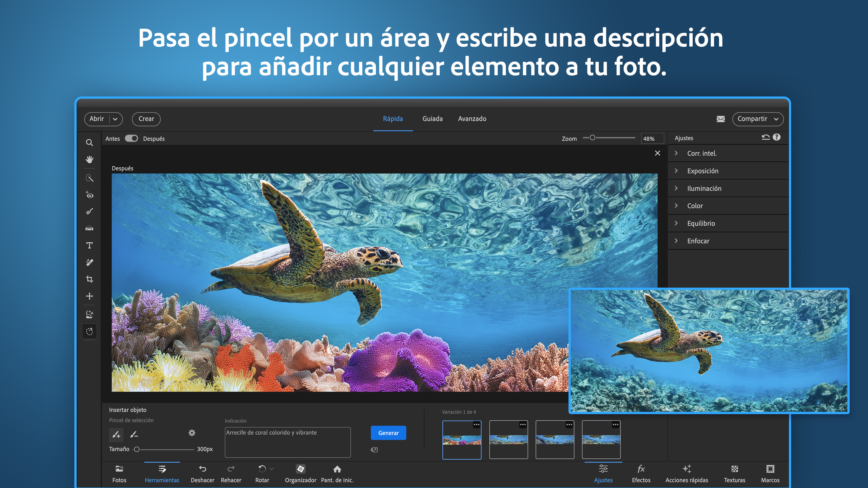Open the Ajustes panel tab
868x488 pixels.
click(x=603, y=474)
